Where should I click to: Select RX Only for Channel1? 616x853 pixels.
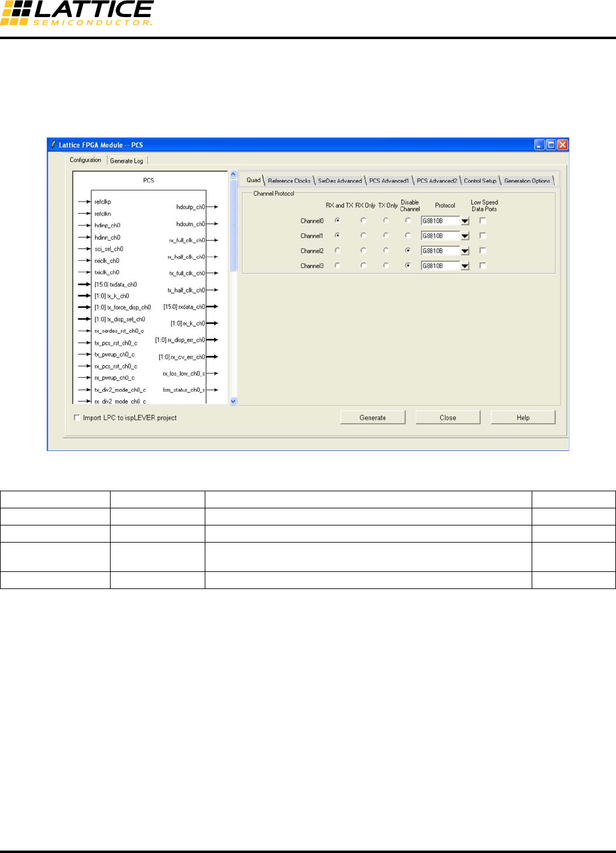point(364,235)
